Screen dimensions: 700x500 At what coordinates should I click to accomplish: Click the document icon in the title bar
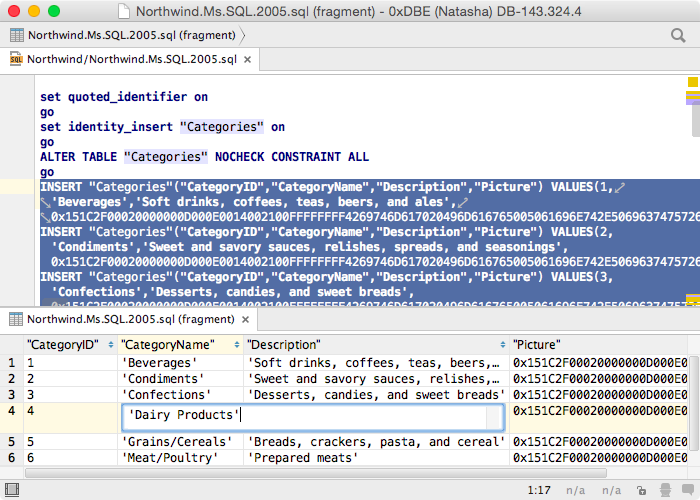point(124,11)
